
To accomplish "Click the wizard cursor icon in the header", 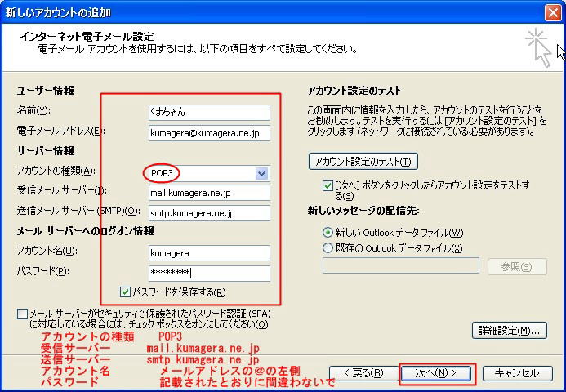I will [538, 48].
